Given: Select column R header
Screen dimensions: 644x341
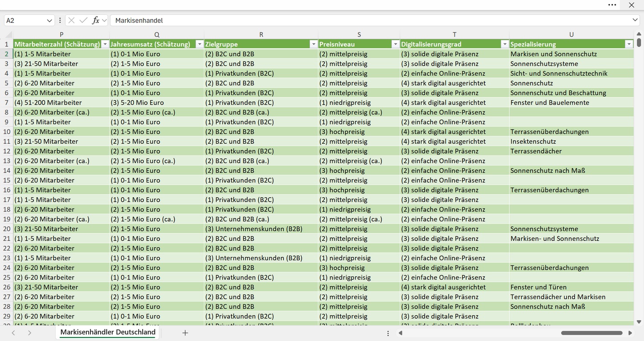Looking at the screenshot, I should click(261, 34).
